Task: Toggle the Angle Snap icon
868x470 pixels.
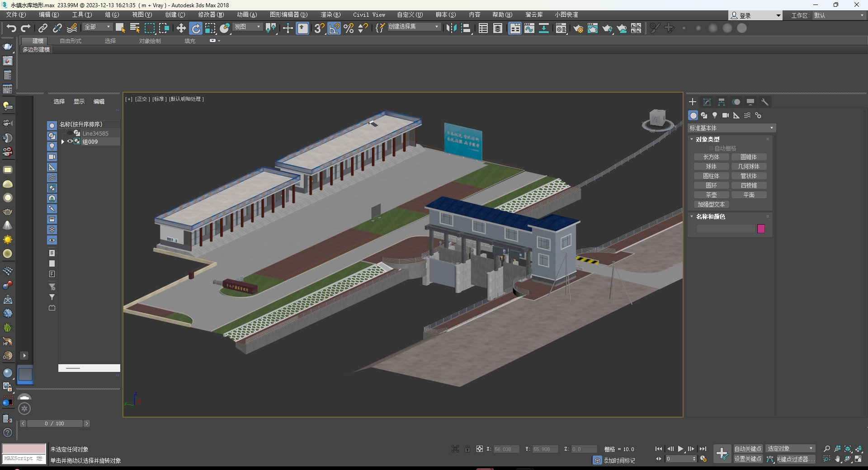Action: pos(334,28)
